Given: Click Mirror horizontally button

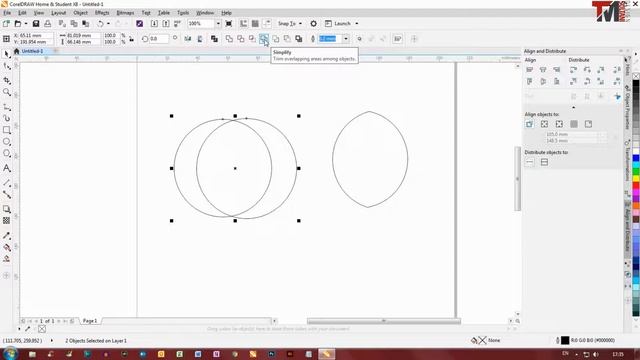Looking at the screenshot, I should pos(188,39).
